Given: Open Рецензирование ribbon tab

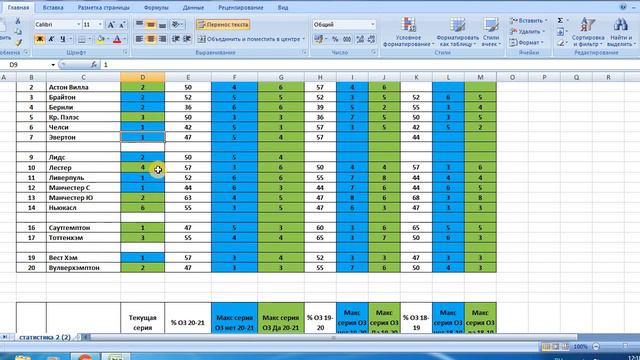Looking at the screenshot, I should 240,7.
